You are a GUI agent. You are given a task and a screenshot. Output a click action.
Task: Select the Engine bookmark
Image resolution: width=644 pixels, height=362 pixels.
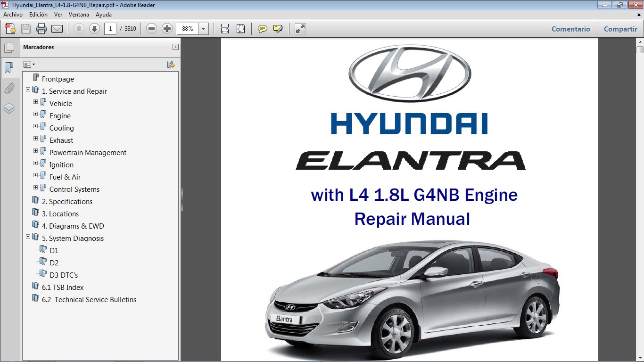(x=60, y=116)
